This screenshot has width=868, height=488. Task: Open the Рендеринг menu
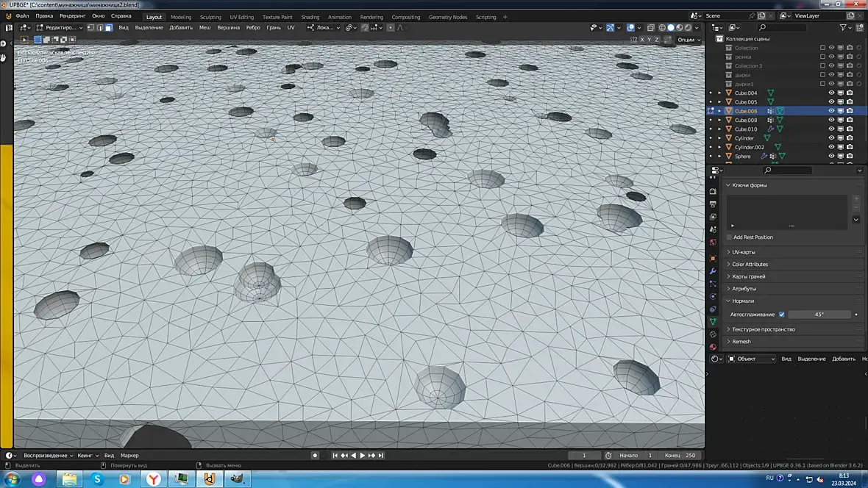(x=72, y=15)
